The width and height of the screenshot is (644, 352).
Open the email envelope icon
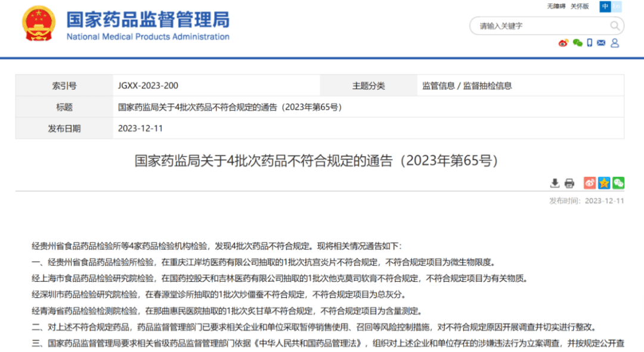pyautogui.click(x=601, y=43)
